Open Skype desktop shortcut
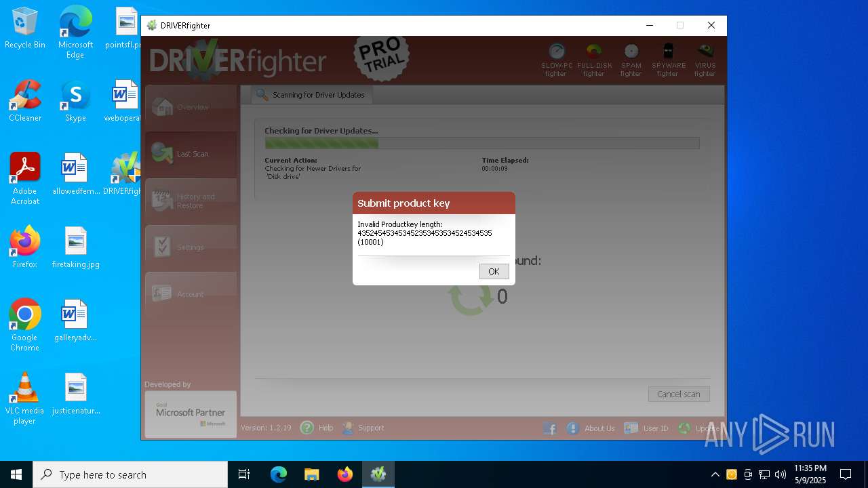Image resolution: width=868 pixels, height=488 pixels. (75, 102)
